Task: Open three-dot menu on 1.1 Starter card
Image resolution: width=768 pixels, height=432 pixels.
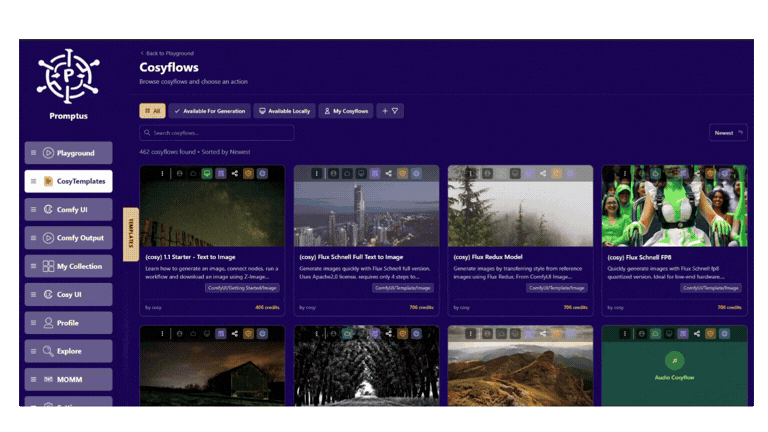Action: click(x=163, y=173)
